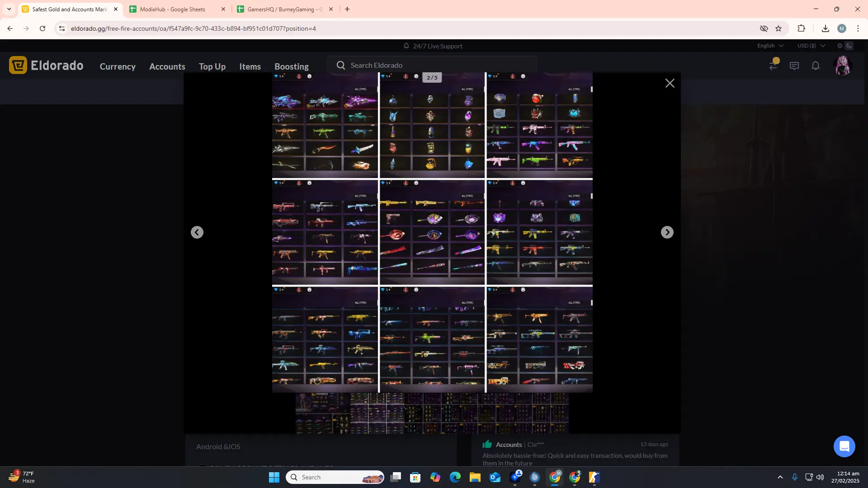This screenshot has width=868, height=488.
Task: Close the image lightbox viewer
Action: tap(670, 83)
